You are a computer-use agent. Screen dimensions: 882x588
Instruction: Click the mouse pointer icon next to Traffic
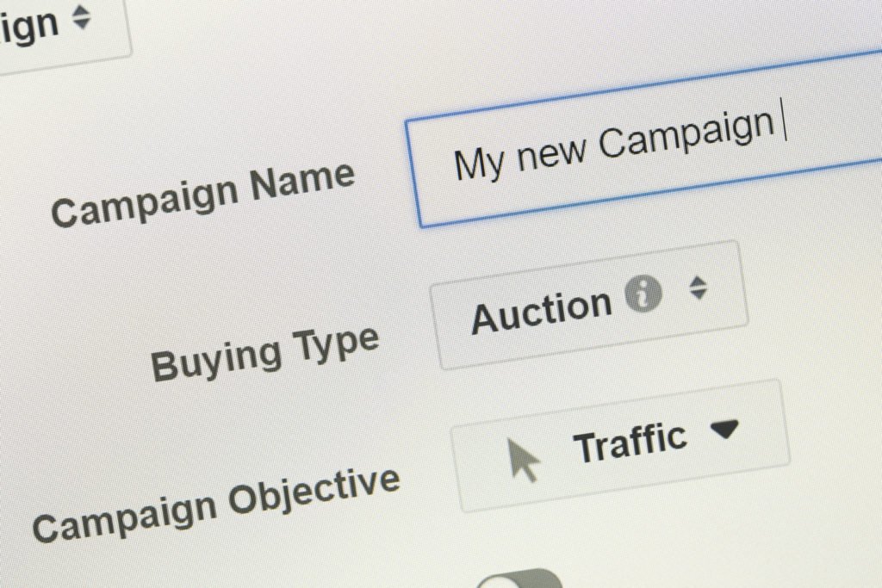pos(523,460)
